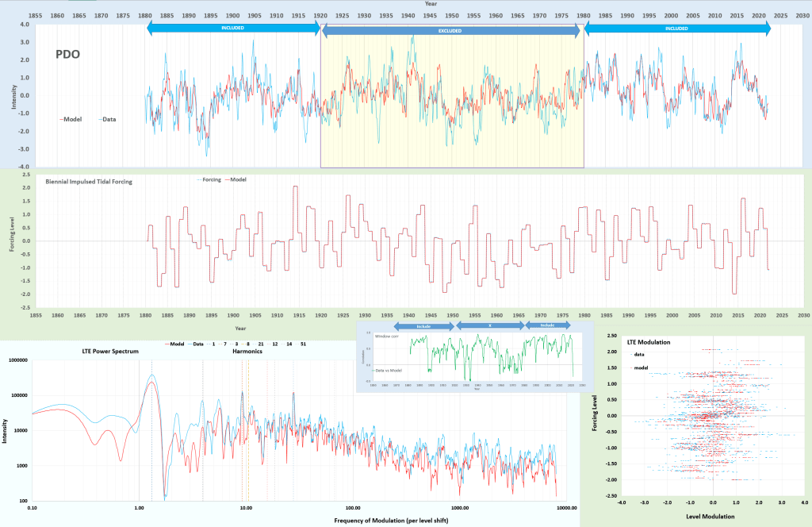Screen dimensions: 812x527
Task: Click the Model legend entry in PDO chart
Action: point(72,119)
